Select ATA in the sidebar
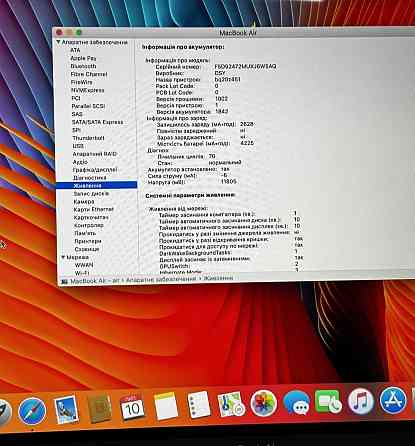The height and width of the screenshot is (446, 415). pyautogui.click(x=75, y=50)
